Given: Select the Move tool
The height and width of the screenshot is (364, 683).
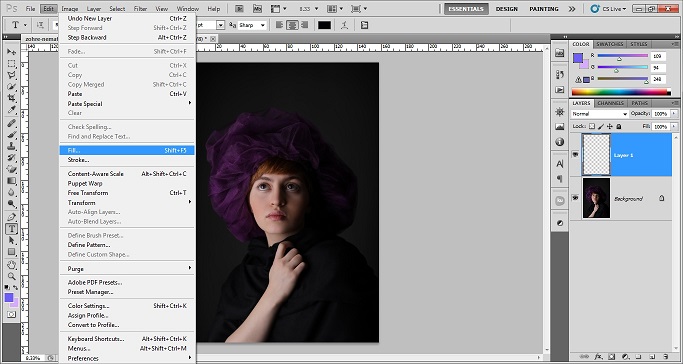Looking at the screenshot, I should pos(11,52).
